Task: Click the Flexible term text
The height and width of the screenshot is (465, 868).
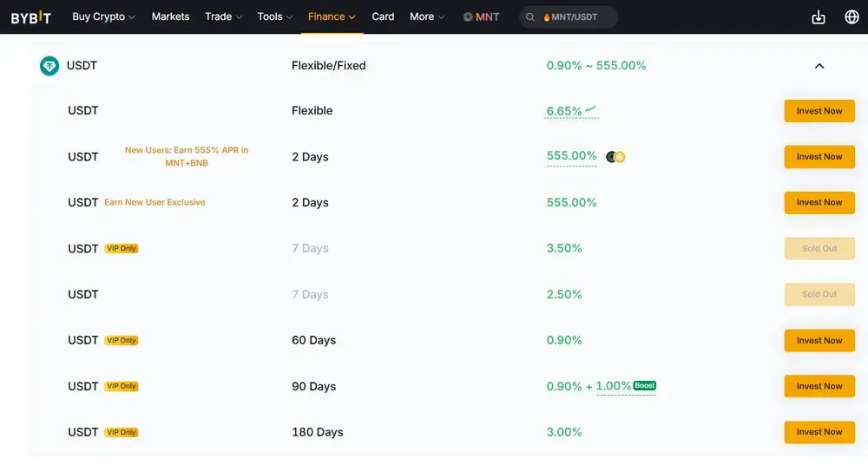Action: point(312,111)
